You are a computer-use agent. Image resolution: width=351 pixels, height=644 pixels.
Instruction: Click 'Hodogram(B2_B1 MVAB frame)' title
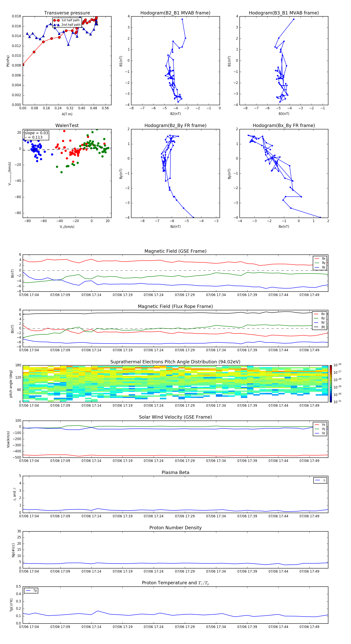point(175,13)
